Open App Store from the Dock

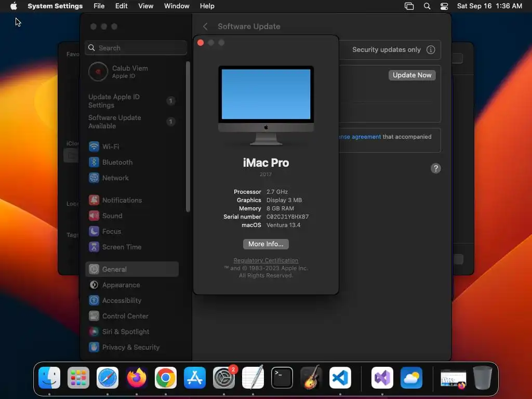[195, 377]
